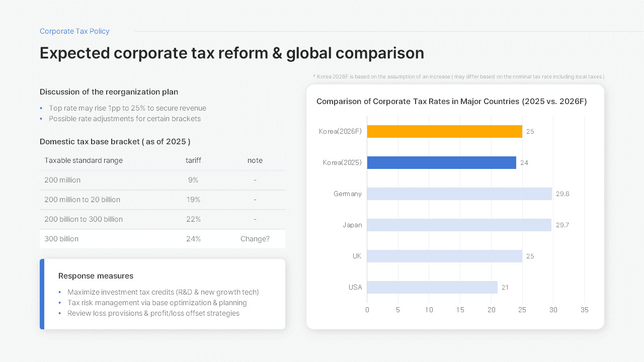Click the "Response measures" heading

click(96, 276)
